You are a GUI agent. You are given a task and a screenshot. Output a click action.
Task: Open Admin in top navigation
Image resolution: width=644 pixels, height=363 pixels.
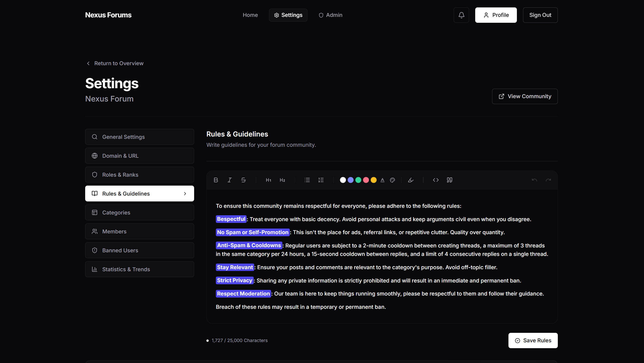[x=330, y=15]
